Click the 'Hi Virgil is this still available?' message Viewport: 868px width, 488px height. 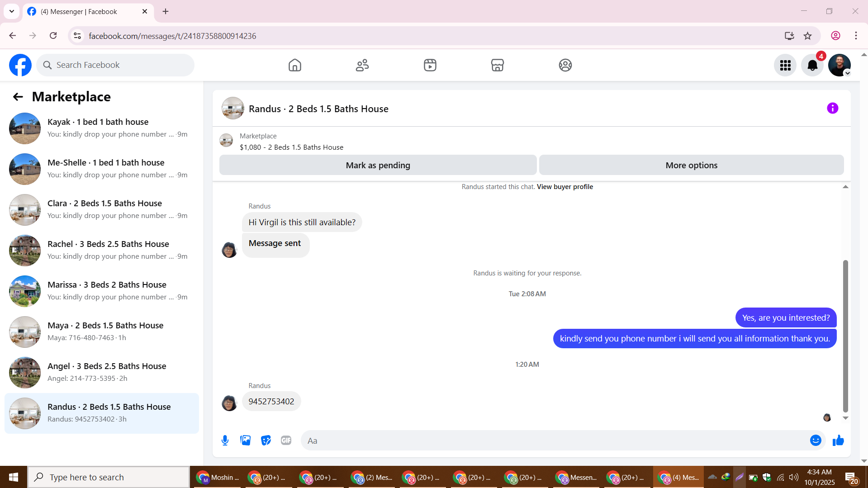click(302, 223)
